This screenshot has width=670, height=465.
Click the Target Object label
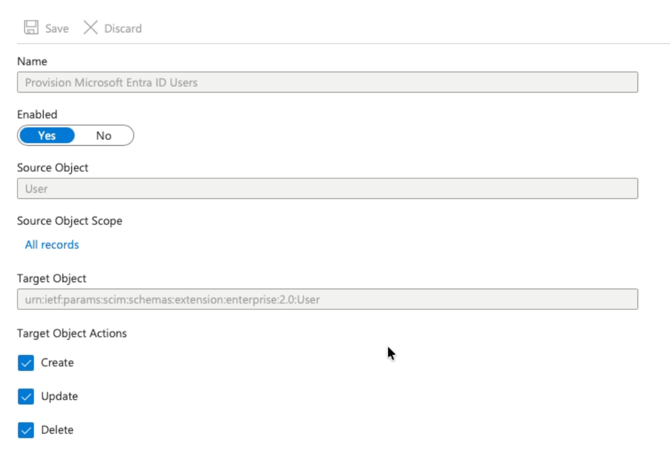pyautogui.click(x=52, y=278)
